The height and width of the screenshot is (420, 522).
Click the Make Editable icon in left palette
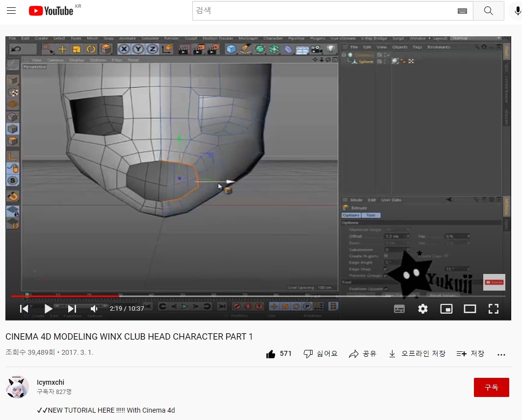pyautogui.click(x=13, y=66)
